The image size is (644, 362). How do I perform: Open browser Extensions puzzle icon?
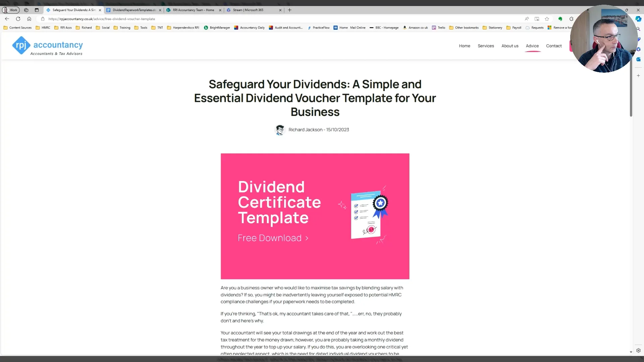(x=571, y=19)
